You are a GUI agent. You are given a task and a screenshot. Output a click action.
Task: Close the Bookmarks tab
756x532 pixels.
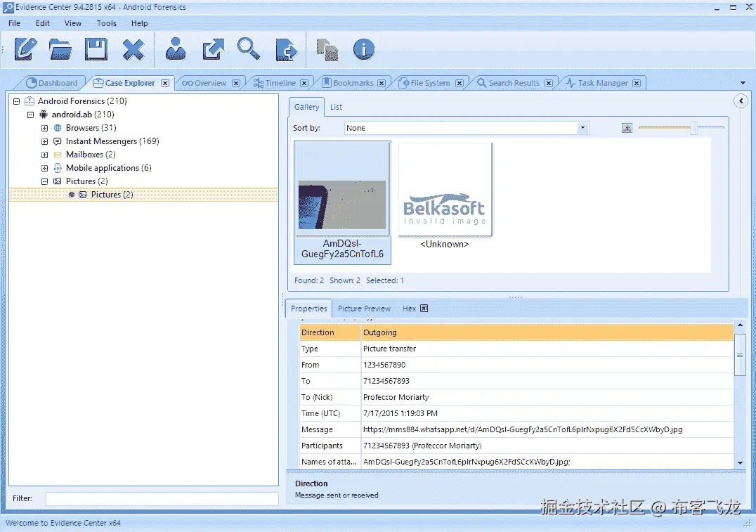coord(382,83)
